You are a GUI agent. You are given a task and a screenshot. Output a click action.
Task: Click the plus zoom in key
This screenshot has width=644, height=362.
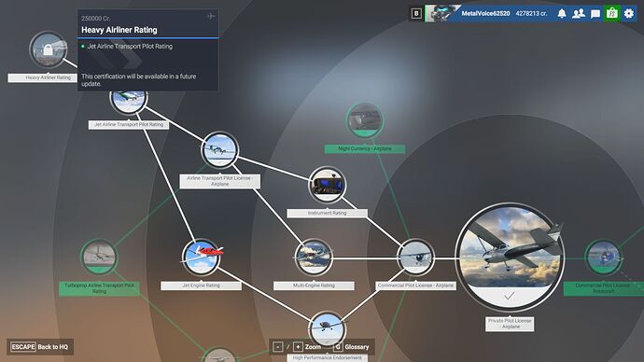point(298,347)
